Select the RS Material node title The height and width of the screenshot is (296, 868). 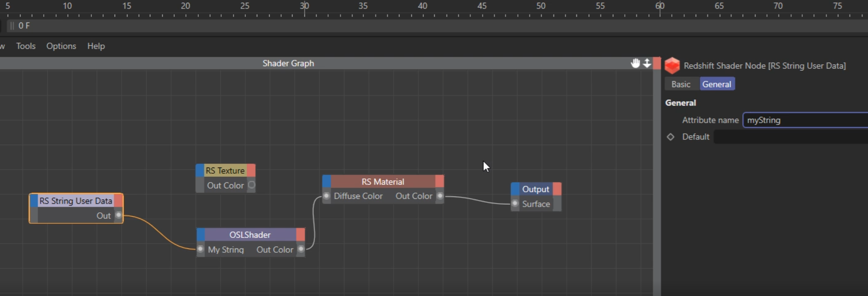(x=383, y=181)
